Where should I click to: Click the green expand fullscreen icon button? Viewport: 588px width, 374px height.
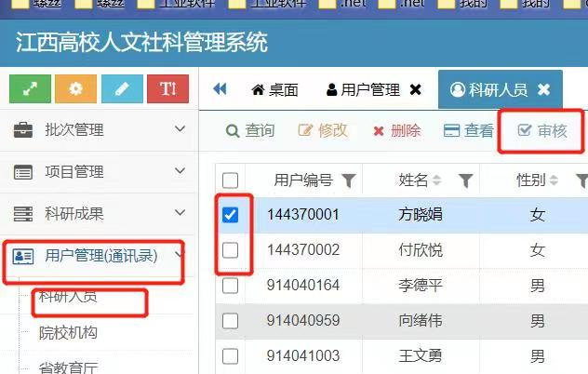30,89
